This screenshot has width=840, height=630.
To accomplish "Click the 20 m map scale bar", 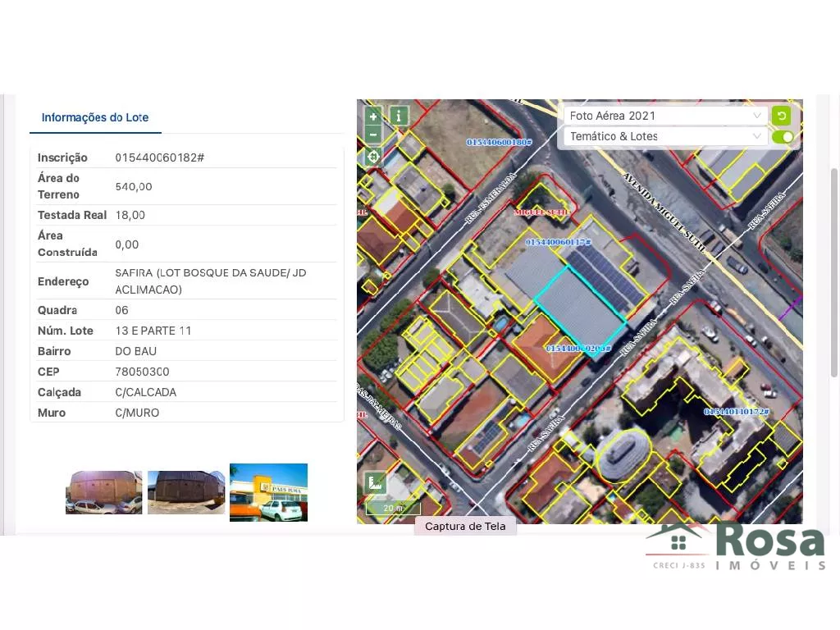I will pyautogui.click(x=393, y=509).
